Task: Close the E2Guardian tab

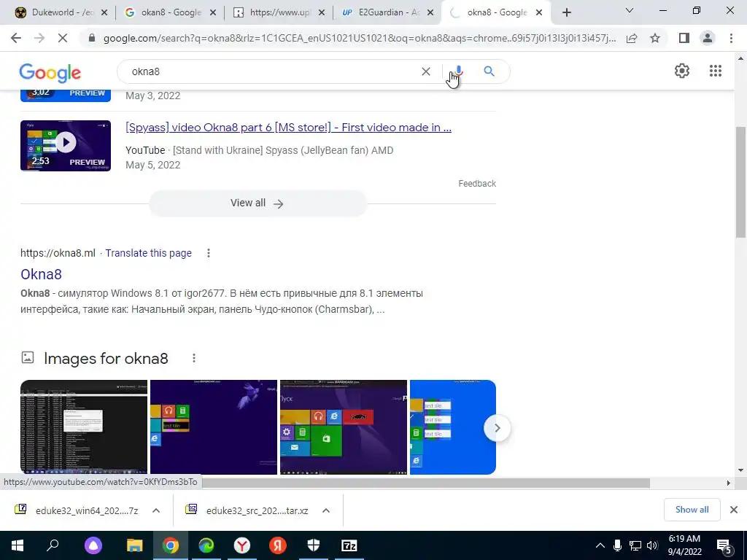Action: click(x=430, y=13)
